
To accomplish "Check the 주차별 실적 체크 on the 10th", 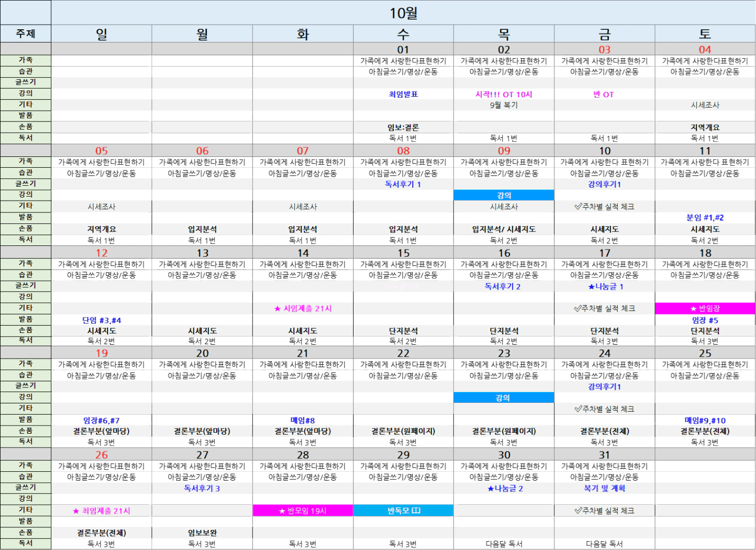I will pyautogui.click(x=604, y=207).
